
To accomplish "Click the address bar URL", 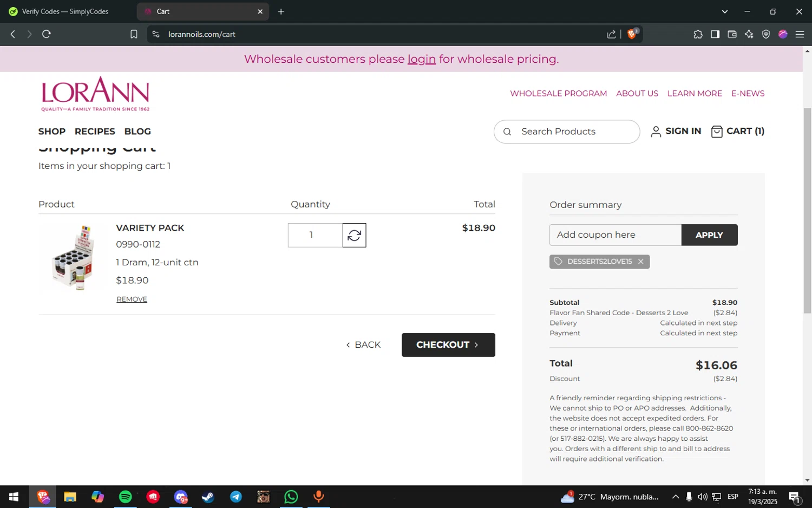I will (201, 34).
